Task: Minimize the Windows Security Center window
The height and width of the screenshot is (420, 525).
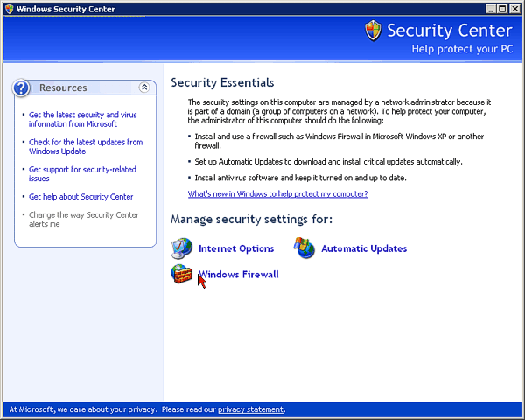Action: [x=491, y=9]
